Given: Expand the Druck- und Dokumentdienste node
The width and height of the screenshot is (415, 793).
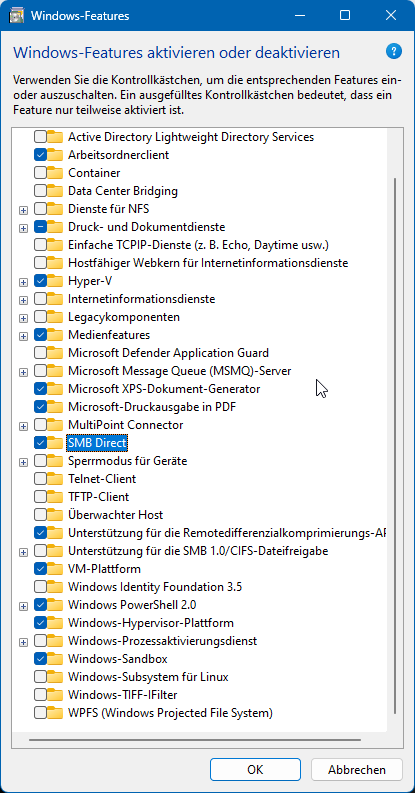Looking at the screenshot, I should tap(23, 228).
